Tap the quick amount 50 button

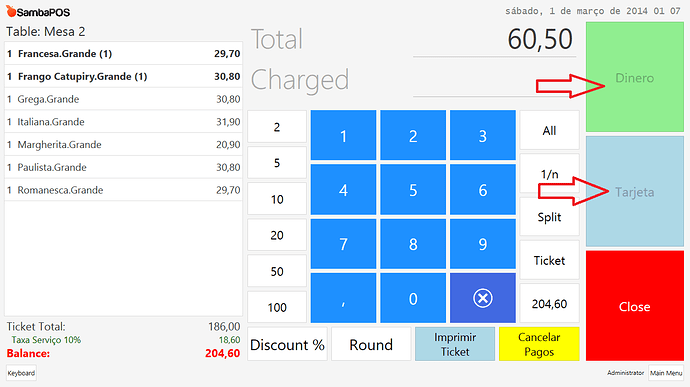[277, 271]
